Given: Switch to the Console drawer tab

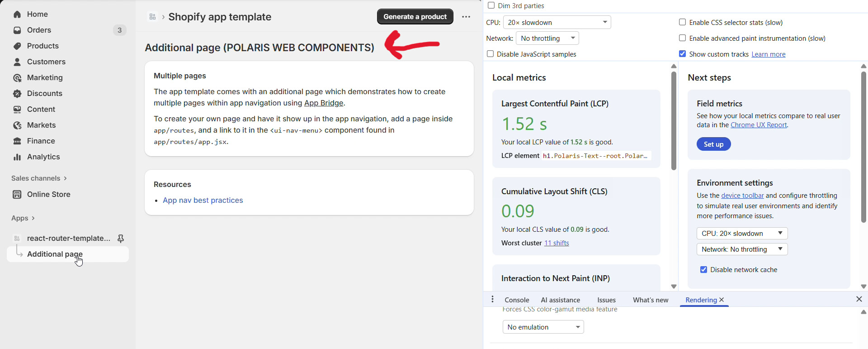Looking at the screenshot, I should click(517, 300).
